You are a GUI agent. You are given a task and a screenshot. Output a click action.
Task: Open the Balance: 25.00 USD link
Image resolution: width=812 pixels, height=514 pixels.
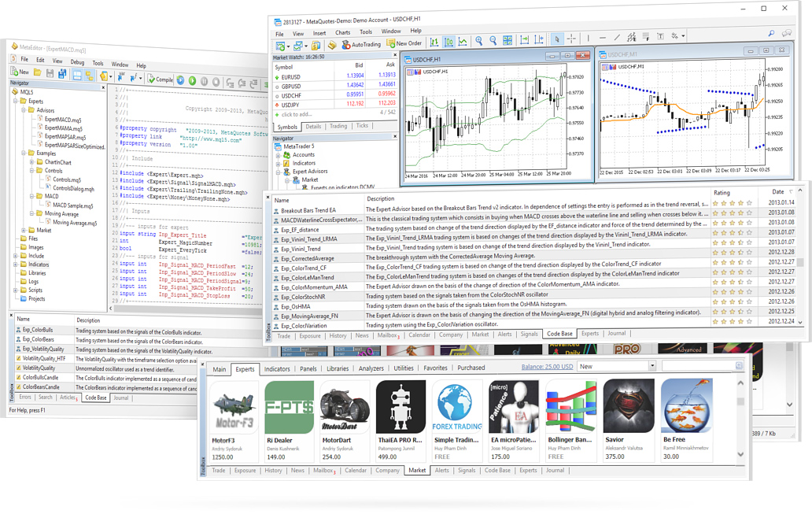coord(546,367)
